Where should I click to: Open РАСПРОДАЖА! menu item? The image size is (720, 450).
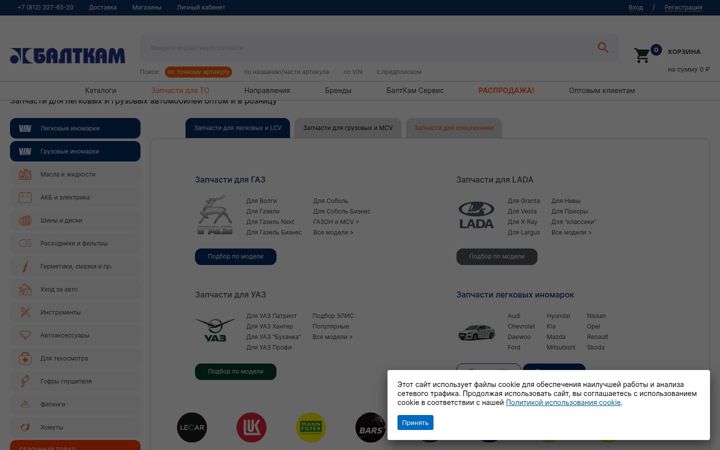pyautogui.click(x=506, y=90)
